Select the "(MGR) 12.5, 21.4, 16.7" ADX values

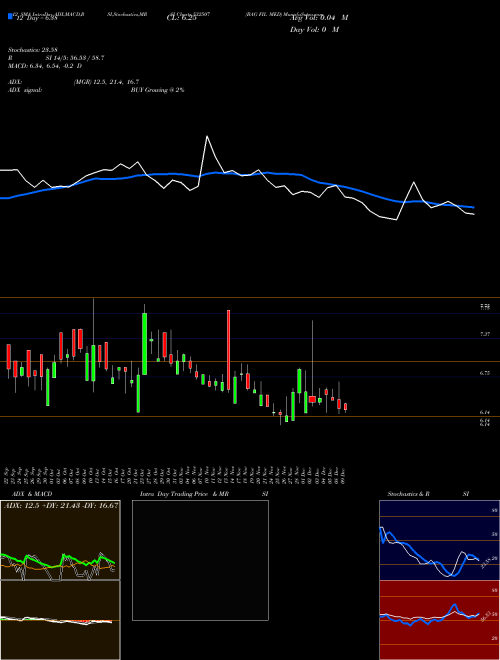(x=106, y=82)
